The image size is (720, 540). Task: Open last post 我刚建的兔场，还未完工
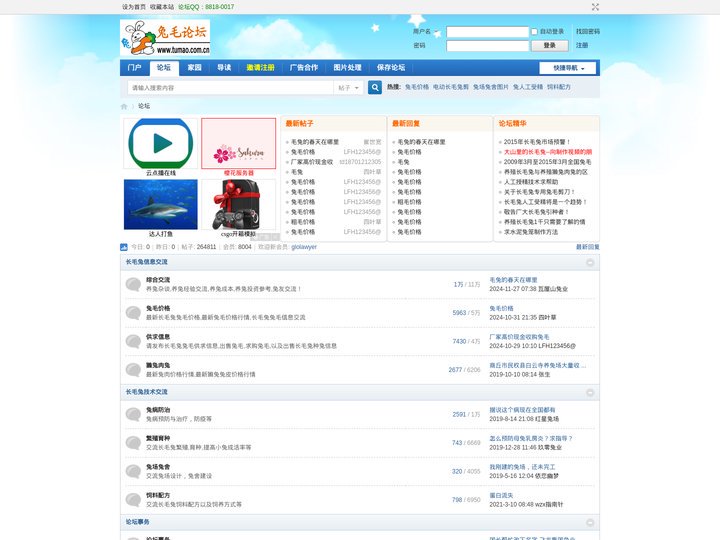[522, 467]
